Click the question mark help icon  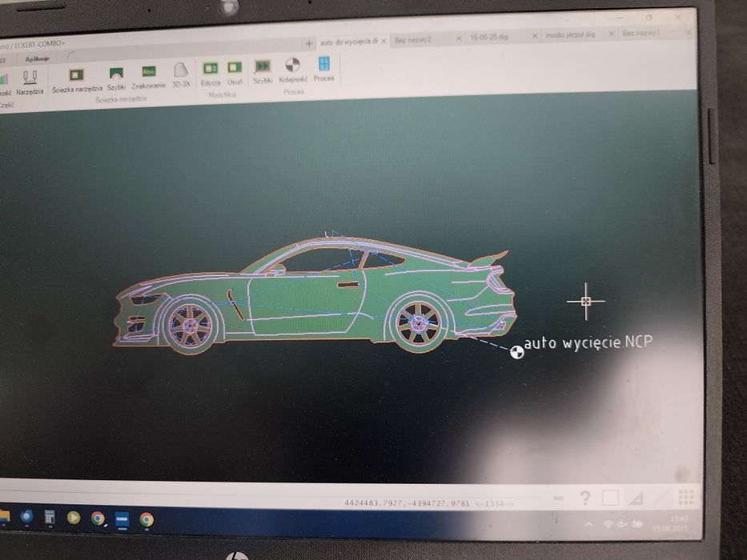tap(585, 498)
